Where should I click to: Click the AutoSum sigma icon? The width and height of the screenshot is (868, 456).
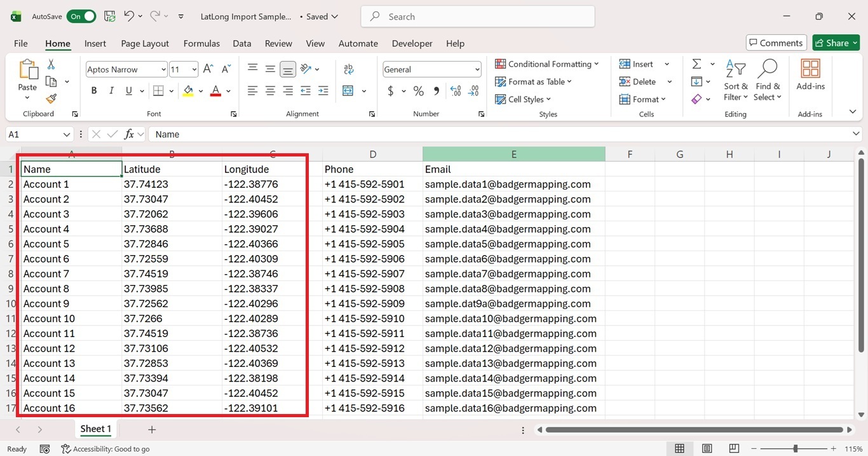(696, 64)
